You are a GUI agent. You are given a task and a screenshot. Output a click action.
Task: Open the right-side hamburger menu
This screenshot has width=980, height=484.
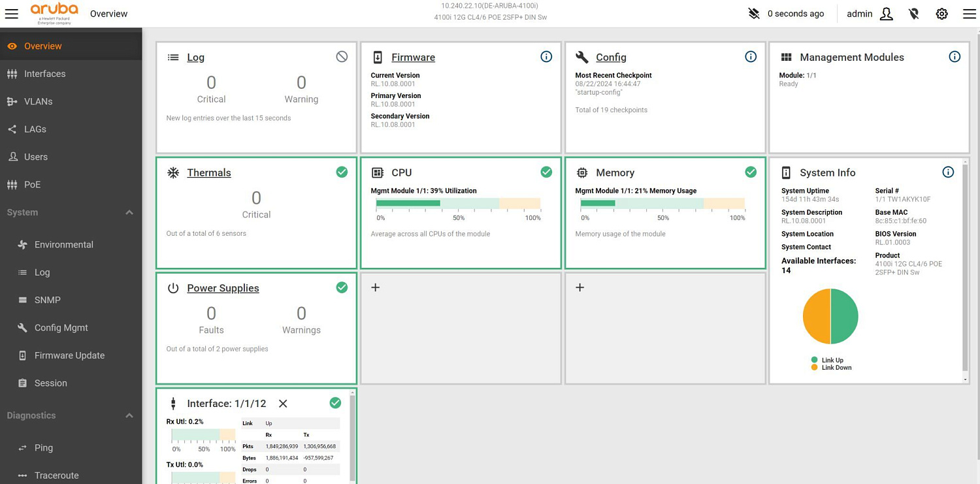(x=970, y=14)
